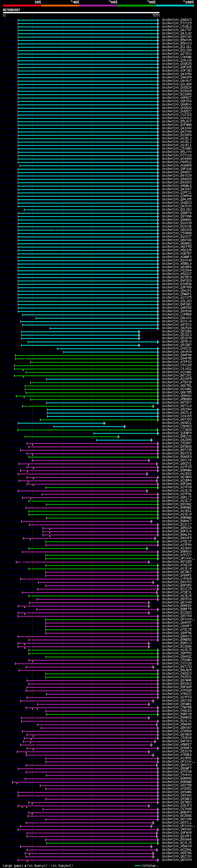Select the hit label UniRef100_P48522
This screenshot has width=197, height=868.
177,162
